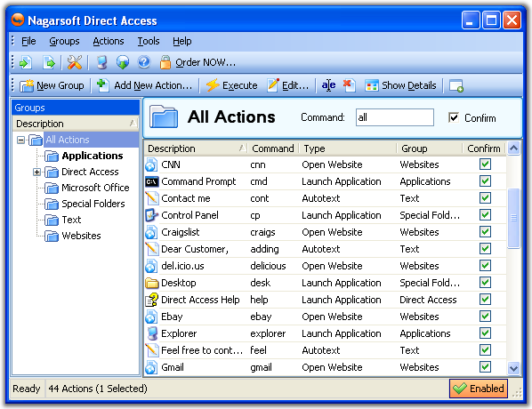Select the 'Feel free to cont...' row text
Image resolution: width=532 pixels, height=409 pixels.
(202, 350)
